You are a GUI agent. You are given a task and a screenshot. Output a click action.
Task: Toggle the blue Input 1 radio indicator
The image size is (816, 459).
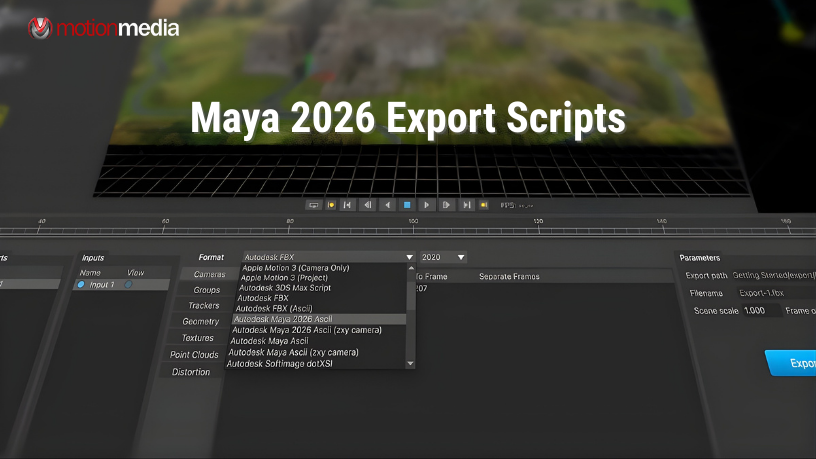coord(81,285)
